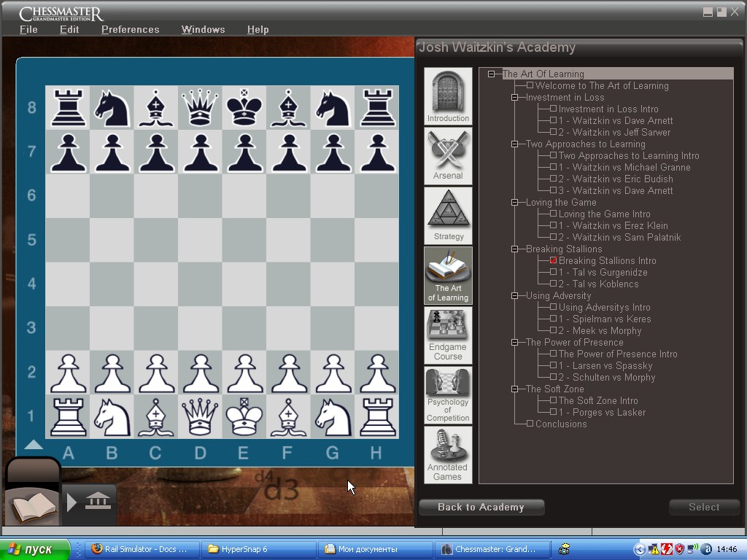Switch to HyperSnap 6 taskbar window

click(258, 549)
